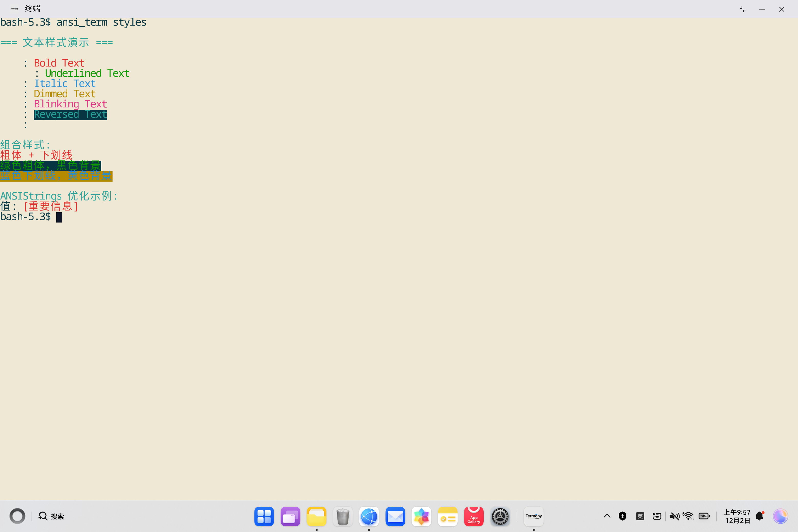The width and height of the screenshot is (798, 532).
Task: Switch to Termony app in dock
Action: click(x=534, y=516)
